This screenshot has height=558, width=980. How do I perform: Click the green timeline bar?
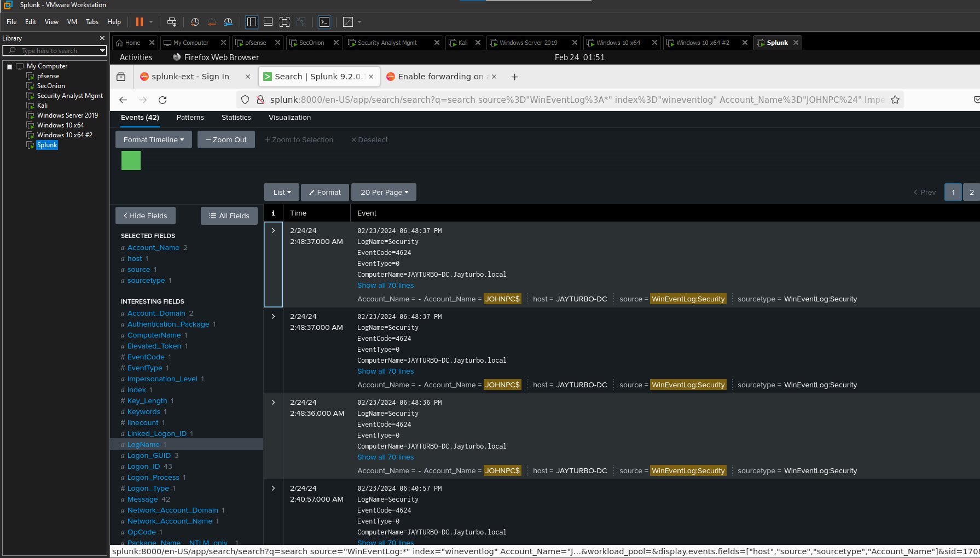(x=131, y=161)
